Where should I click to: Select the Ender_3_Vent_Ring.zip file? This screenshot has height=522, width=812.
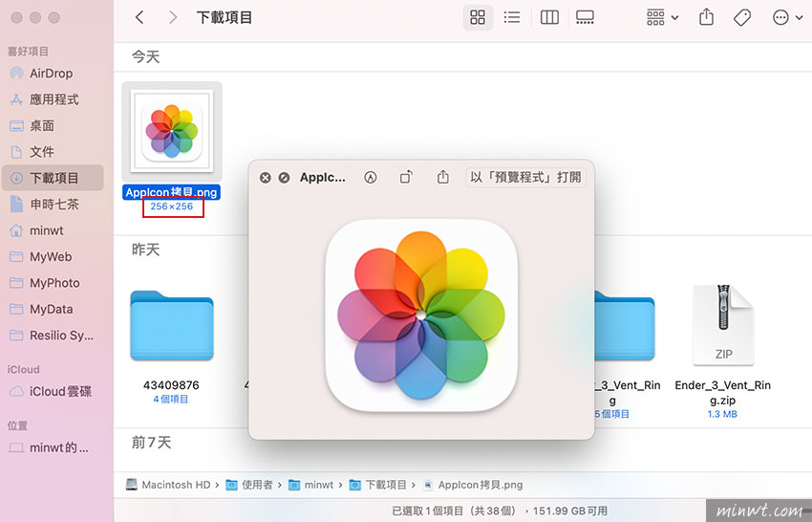coord(723,324)
